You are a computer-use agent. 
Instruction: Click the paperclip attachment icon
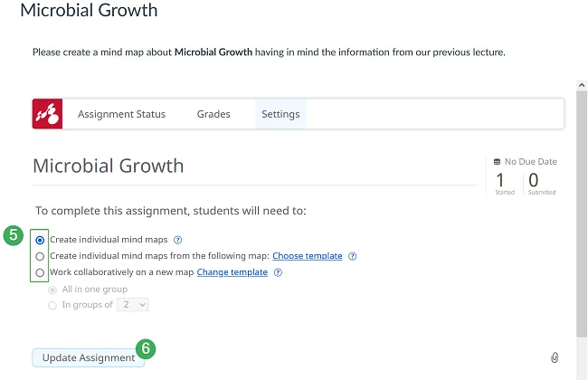pyautogui.click(x=555, y=357)
